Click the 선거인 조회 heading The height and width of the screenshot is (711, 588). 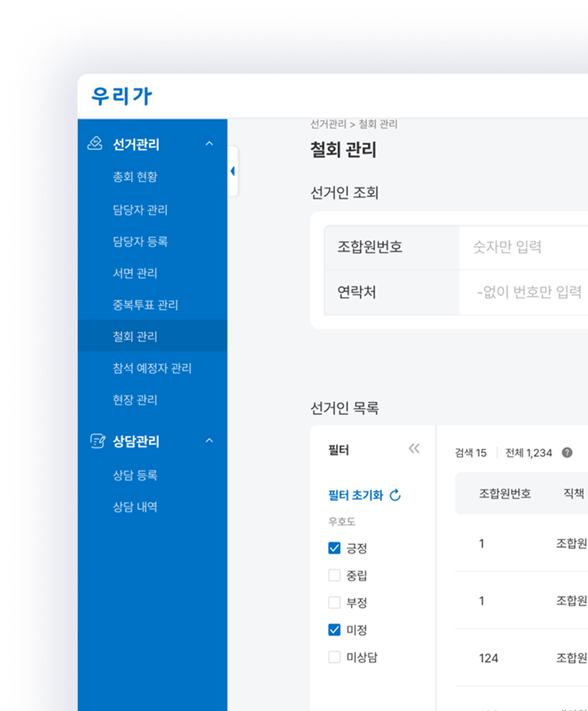[x=345, y=193]
